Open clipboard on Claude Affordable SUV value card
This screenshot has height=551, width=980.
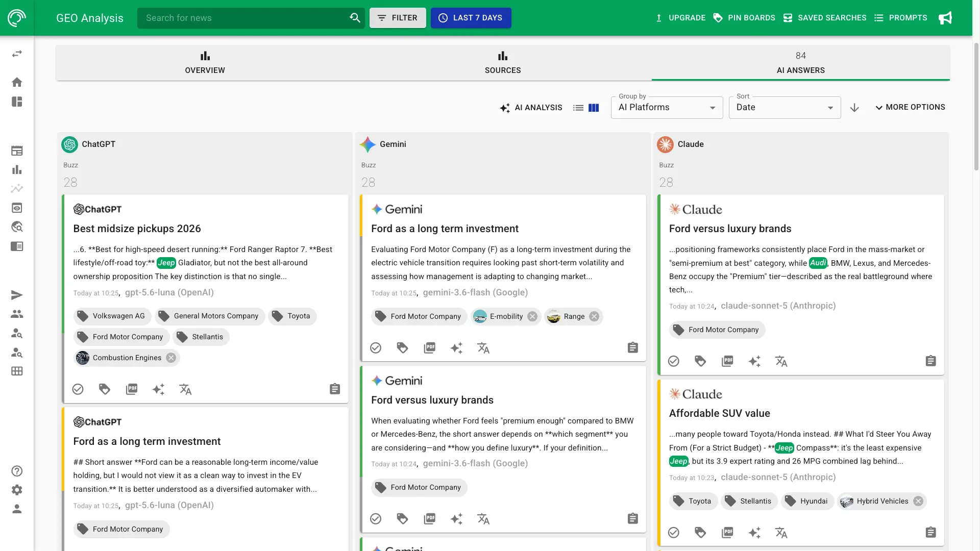point(930,533)
